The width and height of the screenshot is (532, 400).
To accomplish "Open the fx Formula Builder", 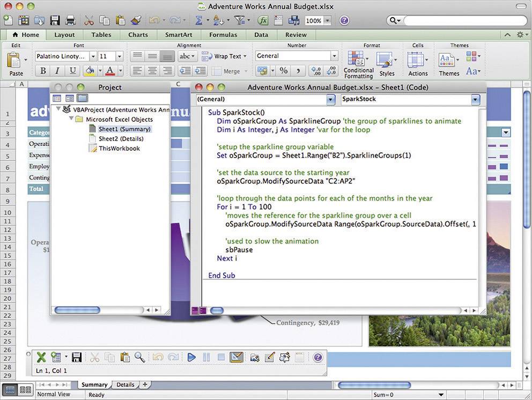I will point(263,21).
